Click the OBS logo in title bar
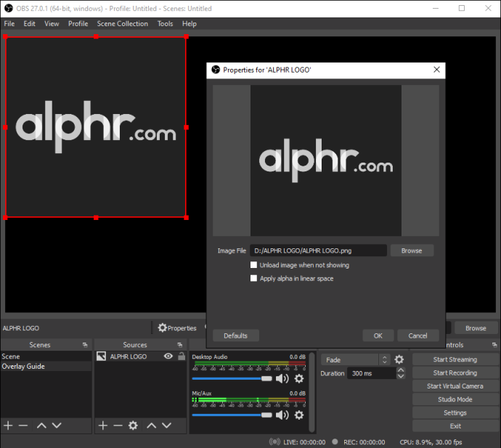This screenshot has height=448, width=501. 9,8
